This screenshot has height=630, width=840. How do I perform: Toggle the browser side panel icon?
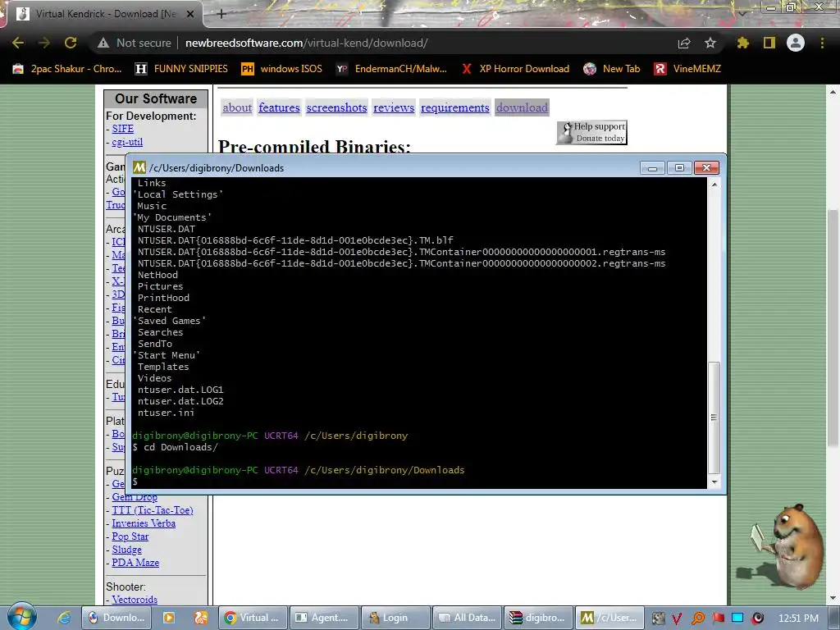(769, 43)
